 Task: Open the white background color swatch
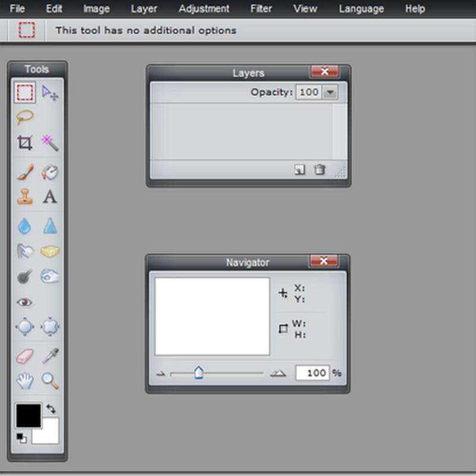(x=49, y=434)
